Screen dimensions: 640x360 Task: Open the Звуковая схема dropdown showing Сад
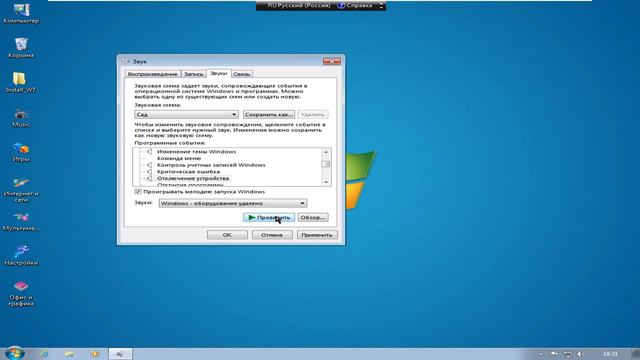[186, 114]
